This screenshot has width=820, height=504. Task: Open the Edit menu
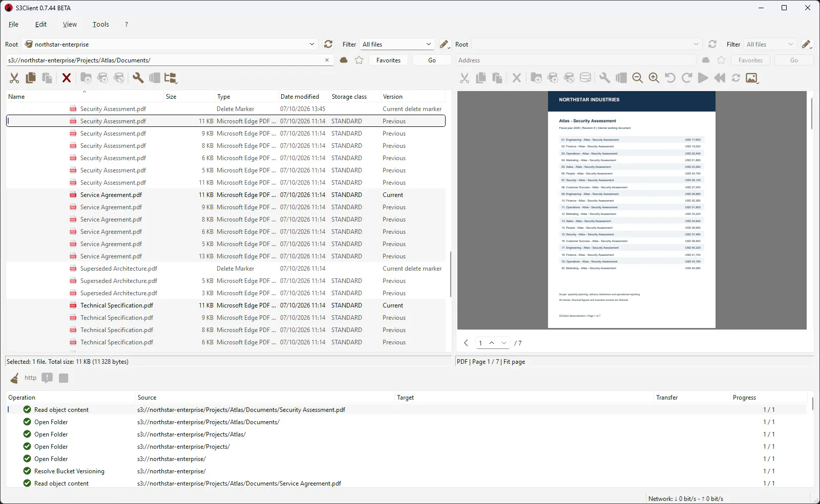point(41,24)
